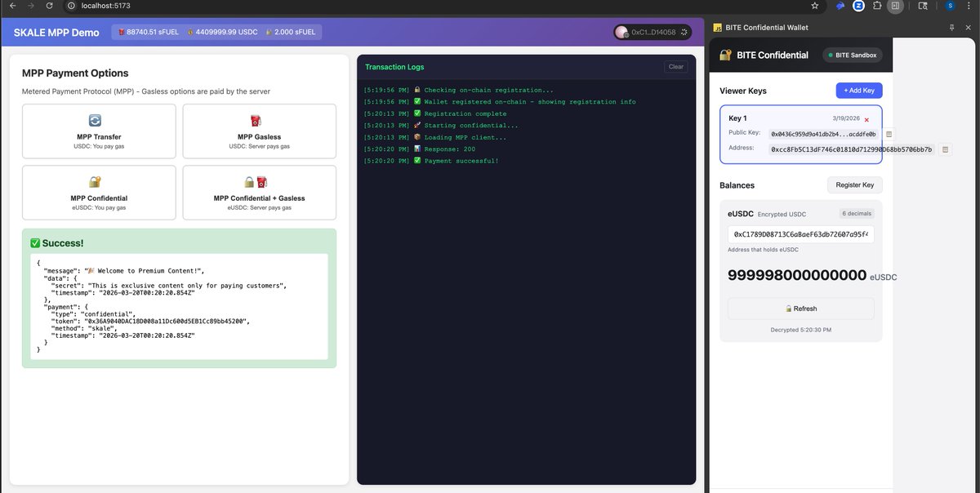Click the MPP Payment Options heading
This screenshot has width=980, height=493.
75,73
